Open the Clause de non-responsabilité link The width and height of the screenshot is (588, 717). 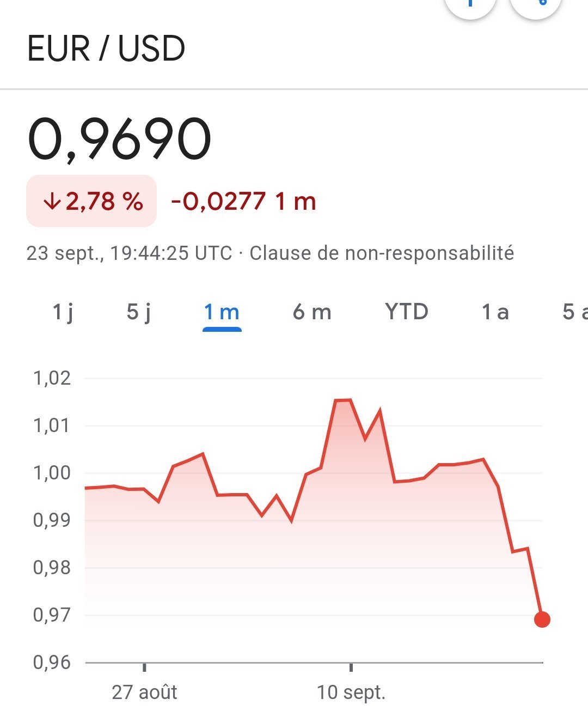coord(382,253)
